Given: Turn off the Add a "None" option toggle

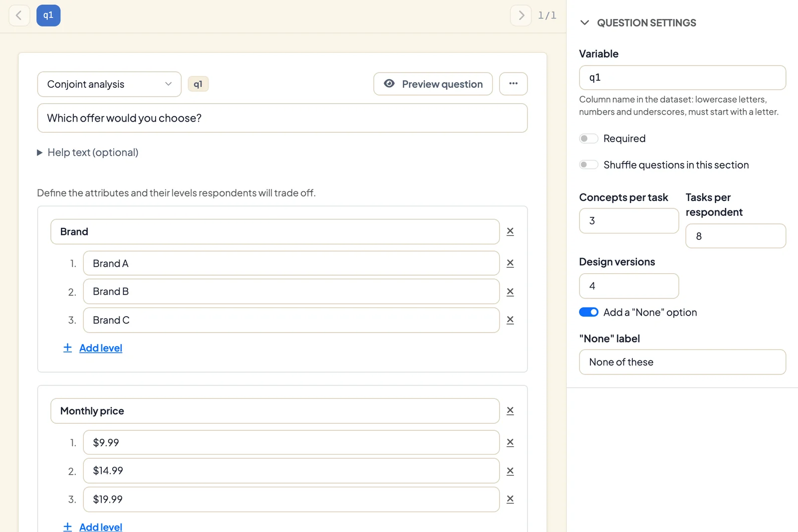Looking at the screenshot, I should [589, 312].
